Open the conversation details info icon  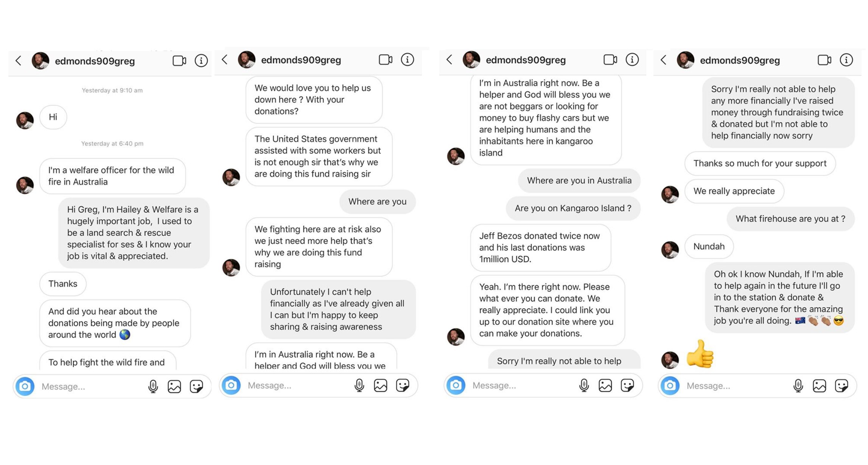point(201,60)
